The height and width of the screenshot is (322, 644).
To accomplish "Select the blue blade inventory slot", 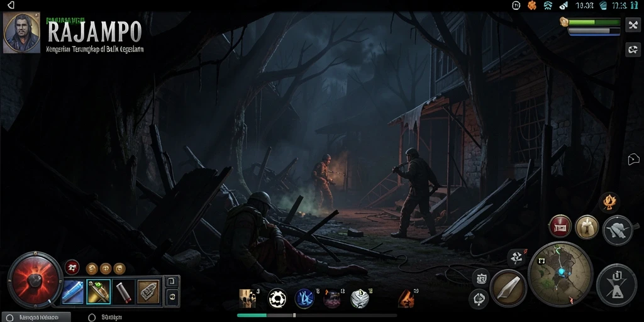I will tap(73, 291).
